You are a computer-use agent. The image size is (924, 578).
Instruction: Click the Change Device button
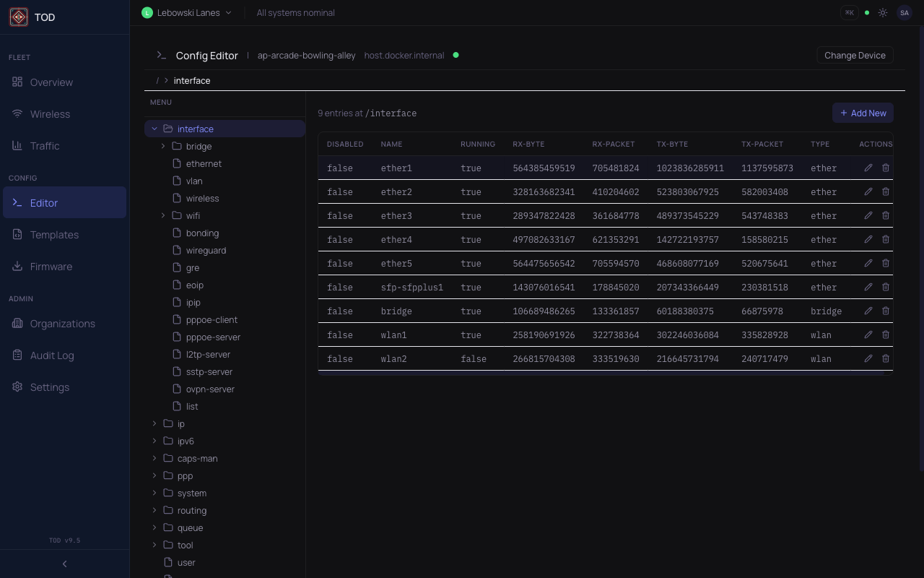(855, 55)
